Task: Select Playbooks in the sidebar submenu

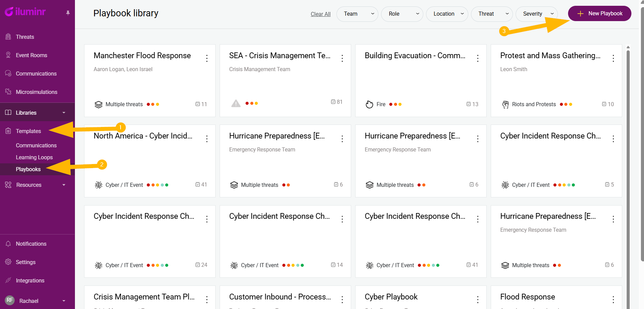Action: click(28, 169)
